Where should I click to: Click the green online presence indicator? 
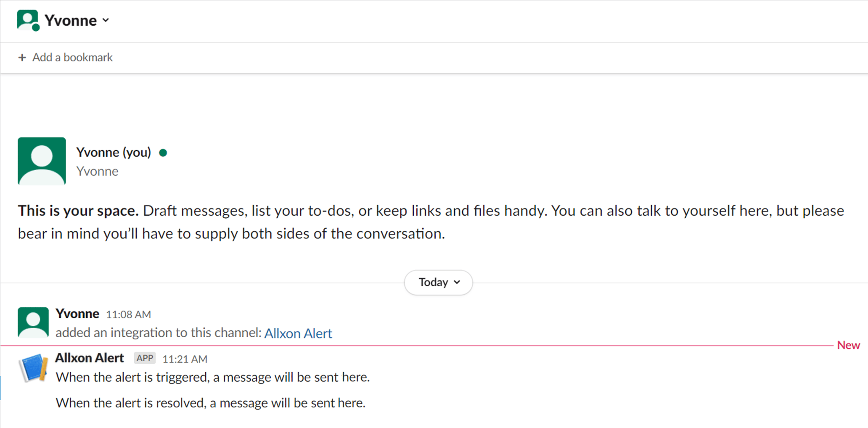click(x=163, y=153)
